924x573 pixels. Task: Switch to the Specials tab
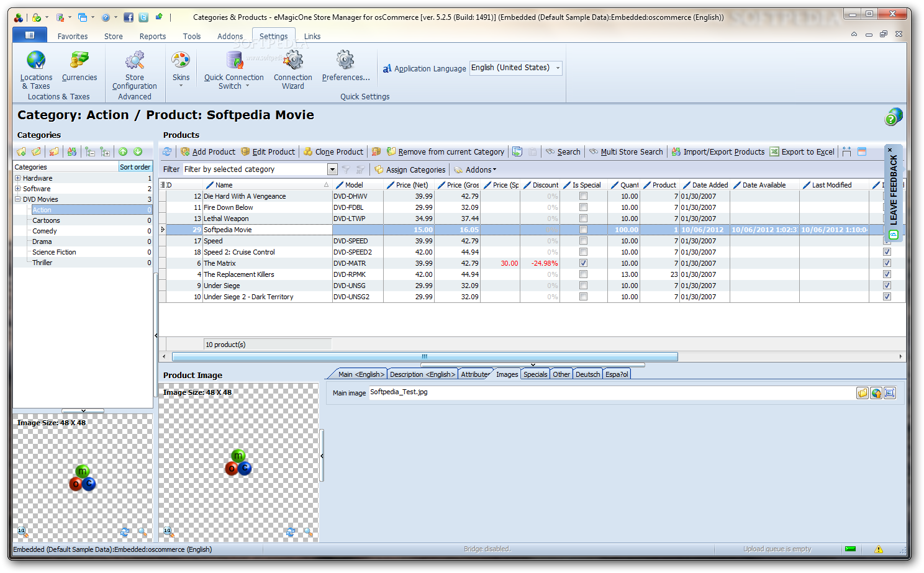point(535,374)
